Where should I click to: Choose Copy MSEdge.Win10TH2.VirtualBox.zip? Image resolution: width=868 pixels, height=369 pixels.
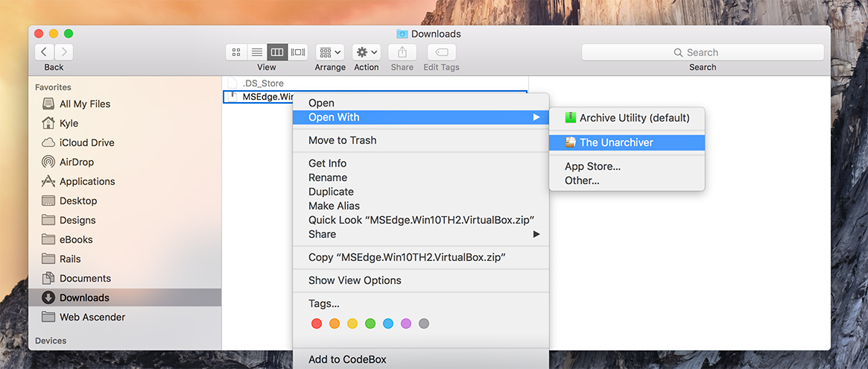click(421, 257)
